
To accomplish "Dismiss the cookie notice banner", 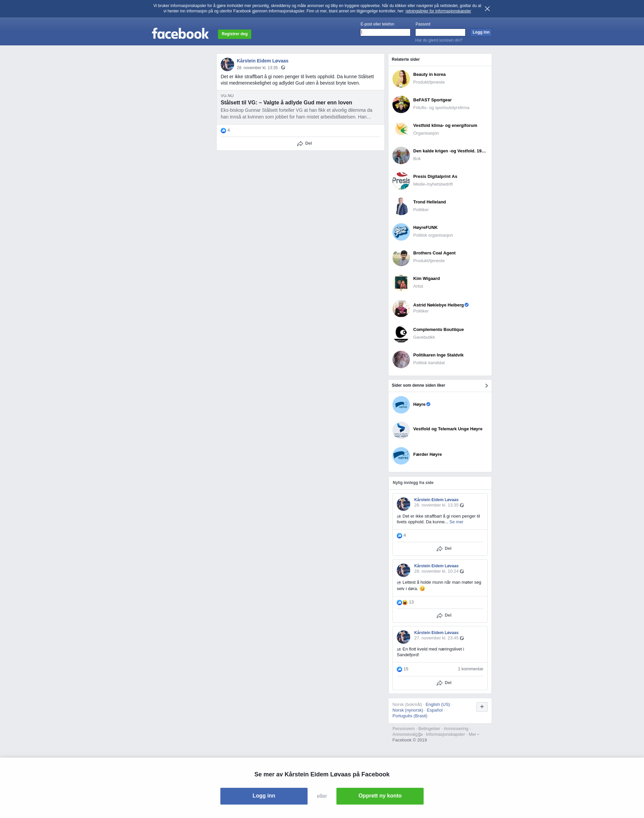I will tap(487, 9).
